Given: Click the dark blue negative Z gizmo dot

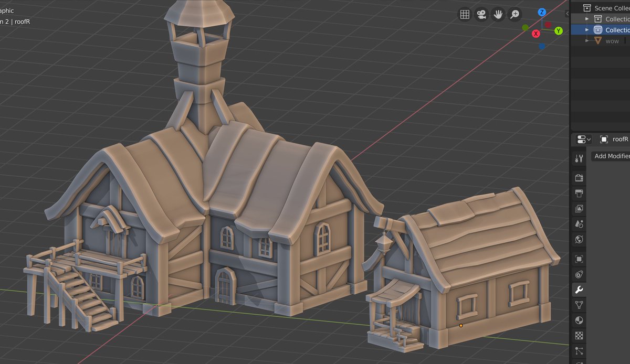Looking at the screenshot, I should tap(542, 46).
